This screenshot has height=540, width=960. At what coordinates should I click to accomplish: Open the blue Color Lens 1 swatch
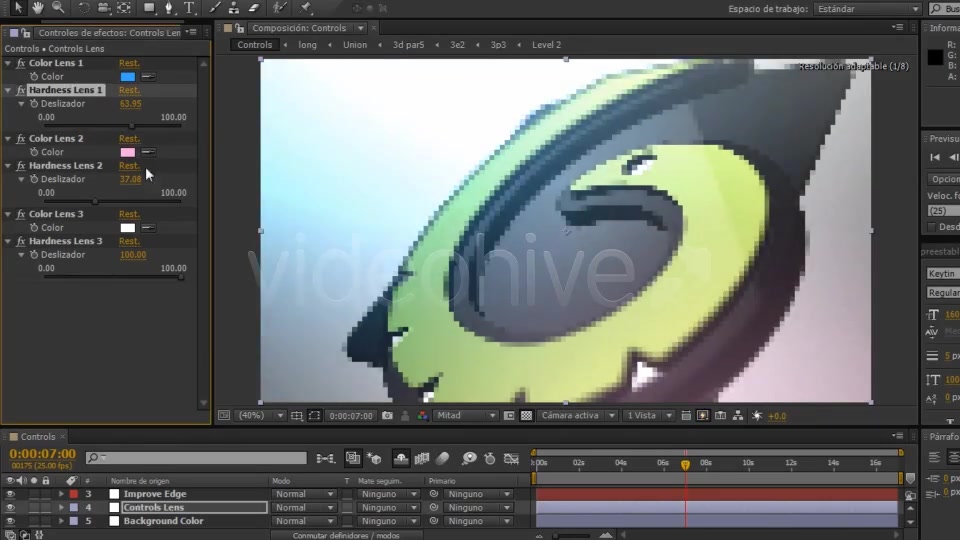tap(127, 77)
